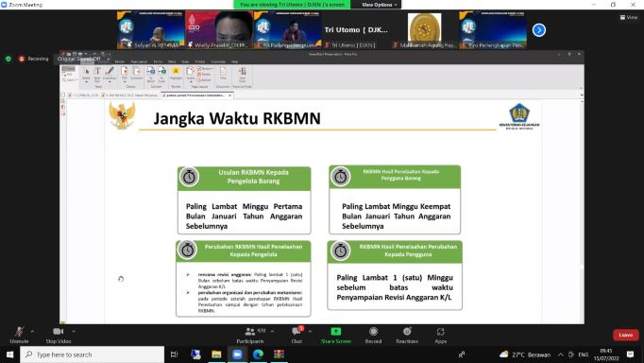Open Zoom Reactions menu
This screenshot has width=644, height=363.
point(407,335)
